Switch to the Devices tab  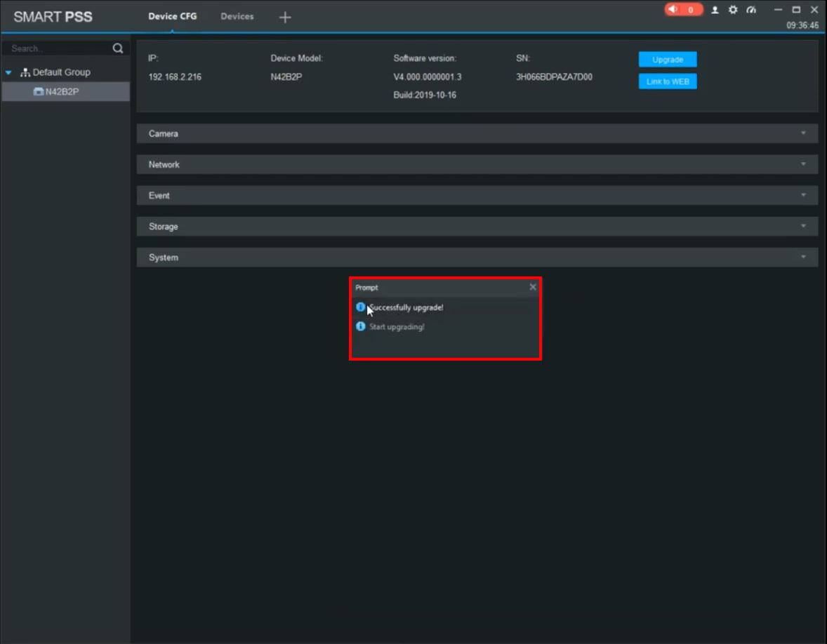(237, 16)
